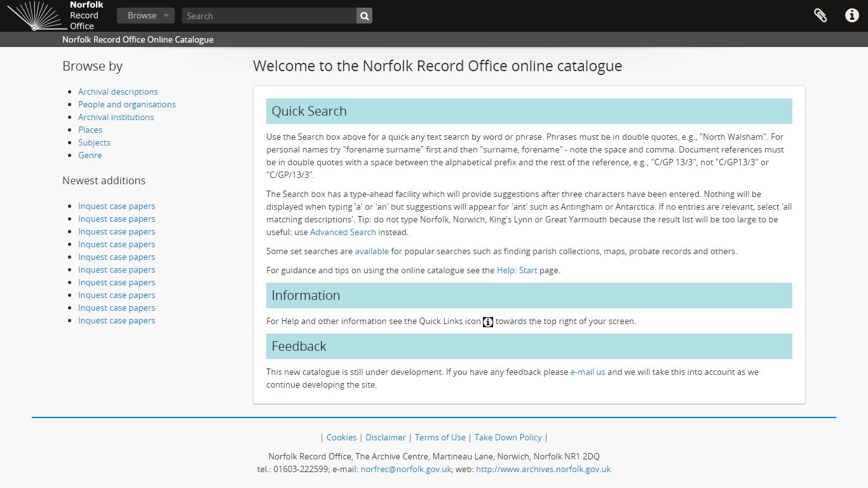Click the search magnifier button
The height and width of the screenshot is (488, 868).
(x=364, y=16)
